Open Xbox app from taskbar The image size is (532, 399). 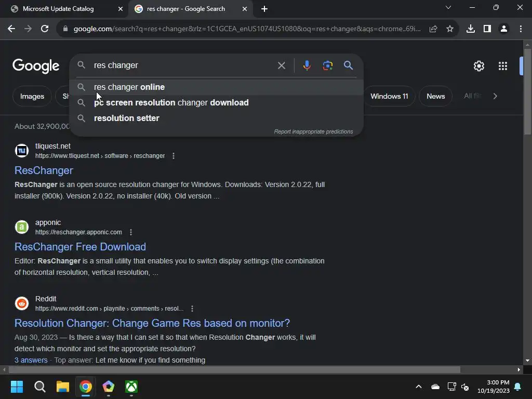pos(131,387)
